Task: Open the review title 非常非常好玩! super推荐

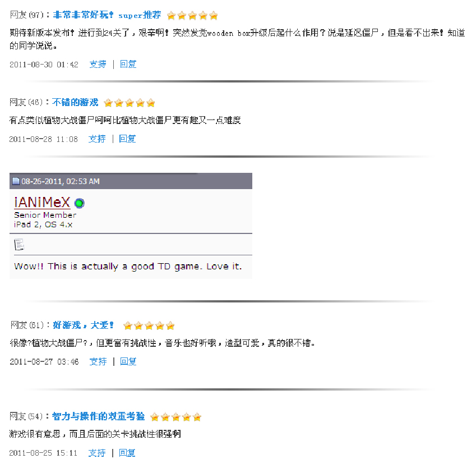Action: [107, 15]
